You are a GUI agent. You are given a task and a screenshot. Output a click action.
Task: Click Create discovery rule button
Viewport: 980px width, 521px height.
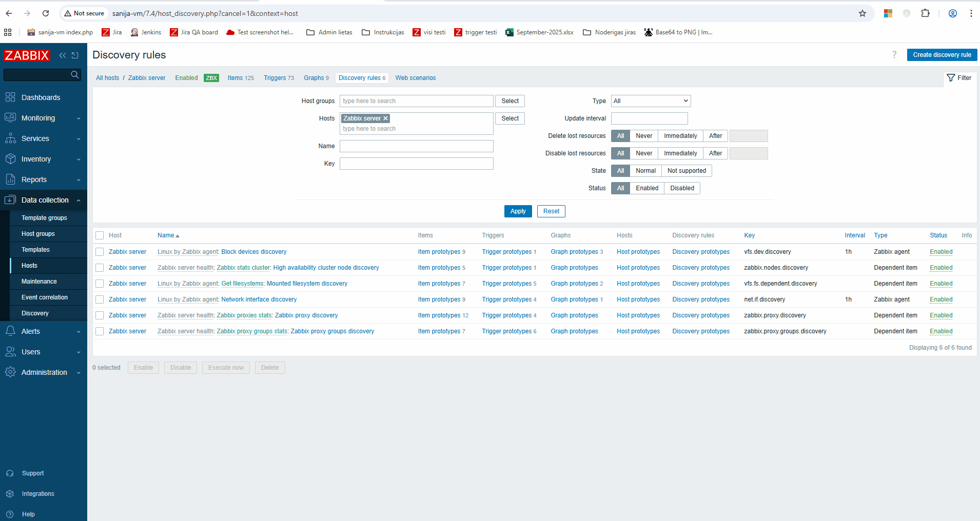tap(942, 55)
